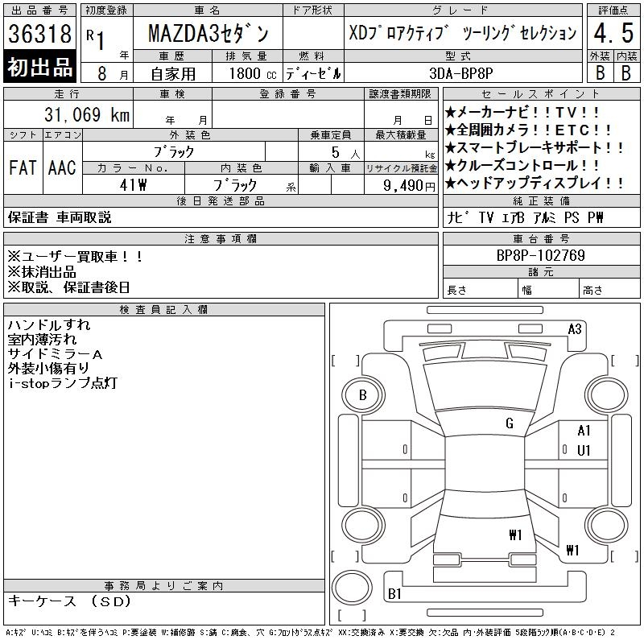Click note ※ユーザー買取車!!
This screenshot has width=644, height=644.
75,257
